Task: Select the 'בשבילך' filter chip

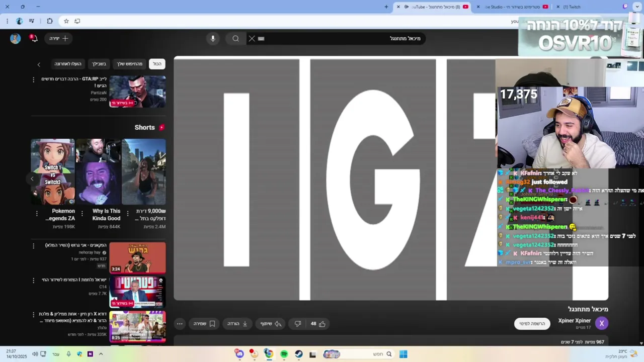Action: tap(99, 64)
